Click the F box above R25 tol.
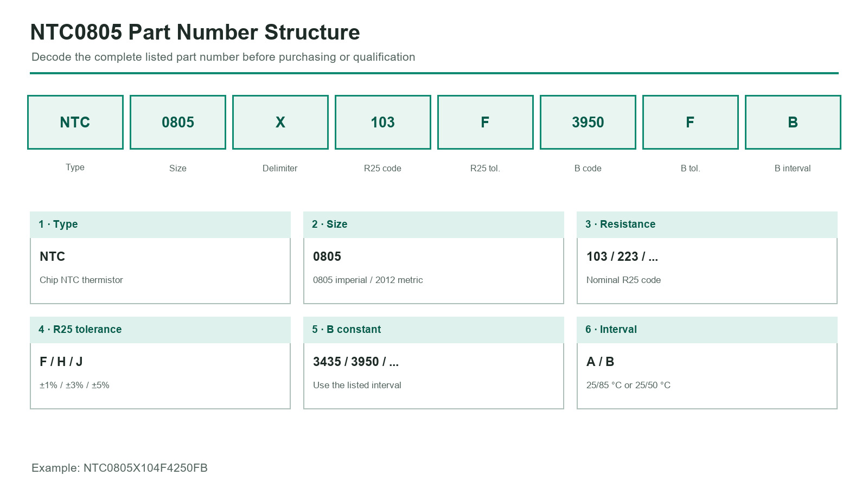Screen dimensions: 868x488 click(486, 122)
